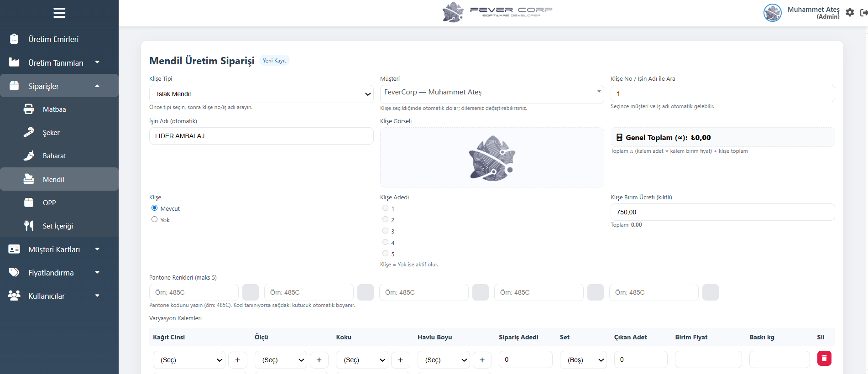Expand the Fiyatlandırma menu
868x374 pixels.
click(x=59, y=273)
